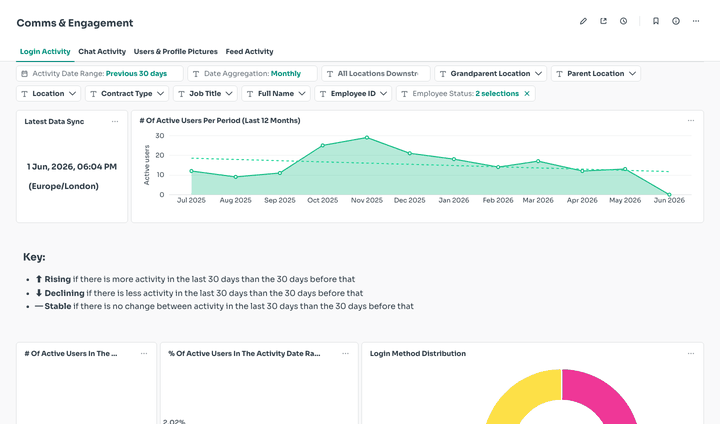Click Nov 2025 peak data point
This screenshot has width=720, height=424.
[x=367, y=138]
